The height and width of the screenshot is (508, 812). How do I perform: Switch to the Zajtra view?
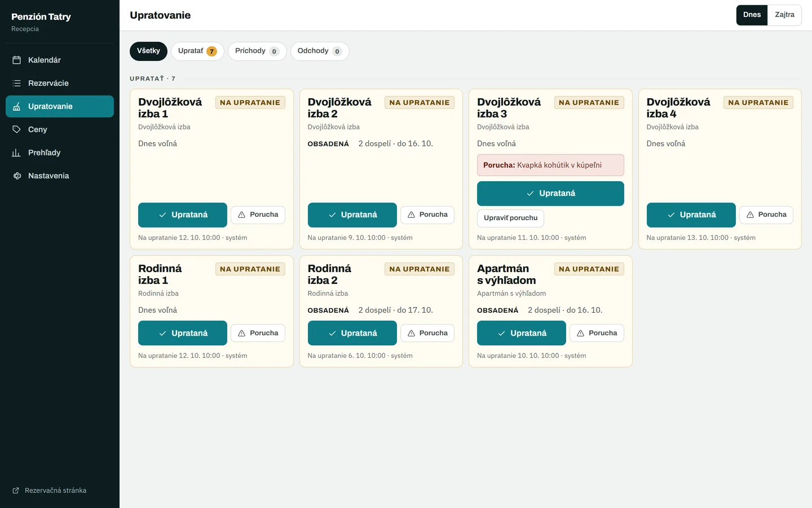[784, 15]
